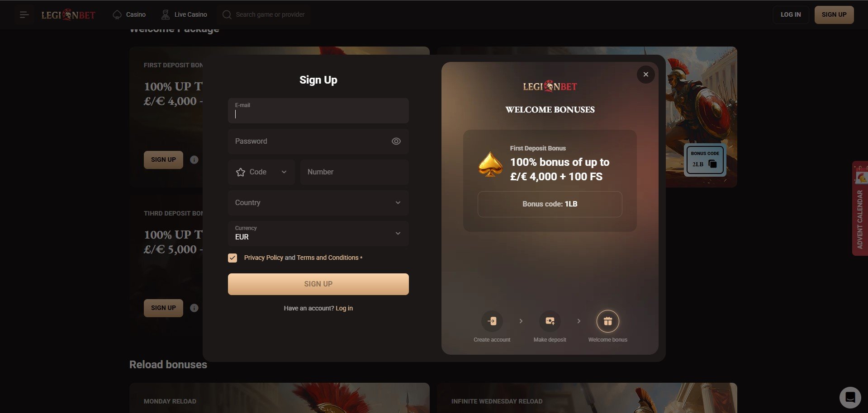Close the sign up modal
The height and width of the screenshot is (413, 868).
(x=646, y=75)
